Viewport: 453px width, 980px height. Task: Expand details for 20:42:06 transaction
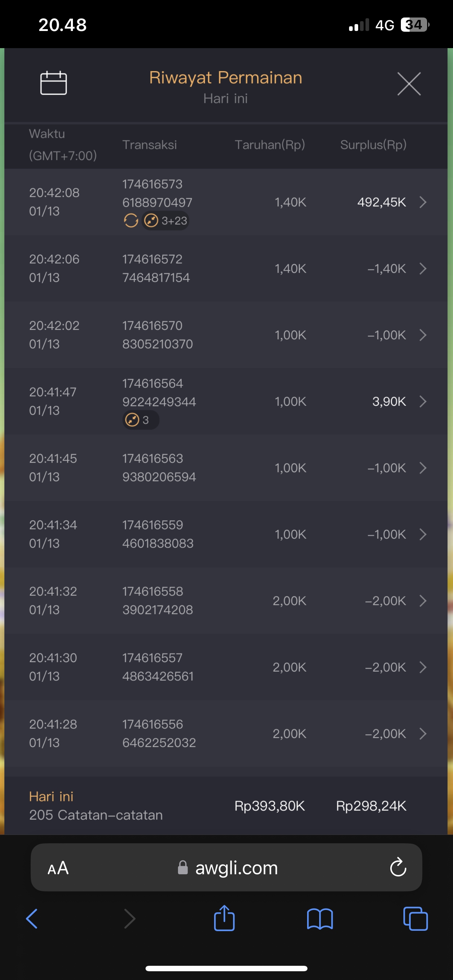pyautogui.click(x=423, y=269)
